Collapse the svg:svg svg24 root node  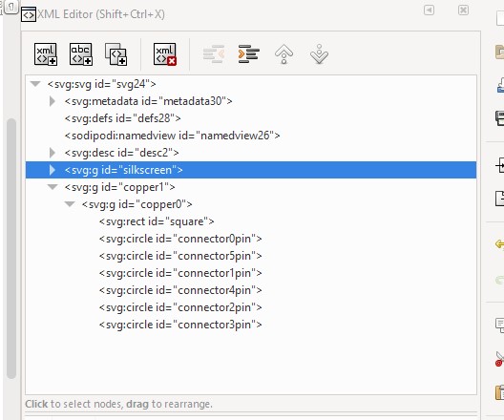35,84
